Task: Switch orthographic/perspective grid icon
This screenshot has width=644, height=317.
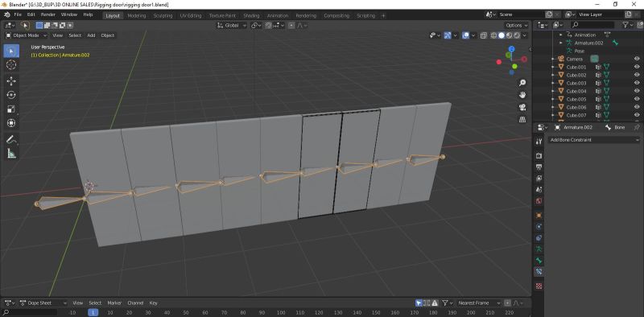Action: point(522,119)
